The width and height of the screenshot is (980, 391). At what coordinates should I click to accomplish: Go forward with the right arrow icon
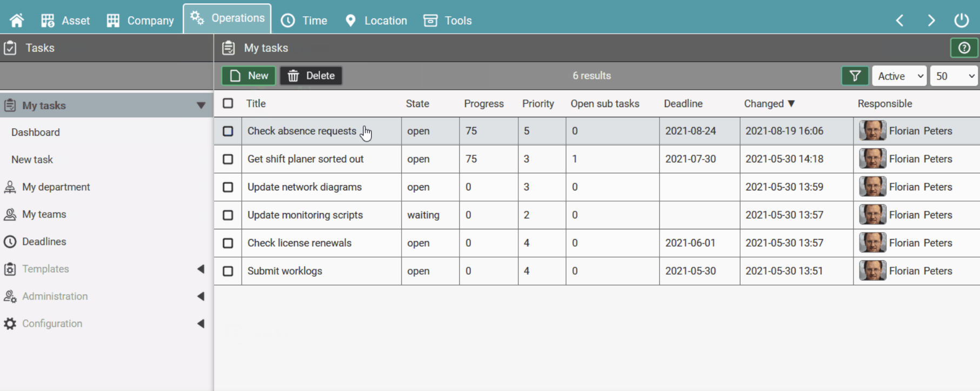click(931, 21)
